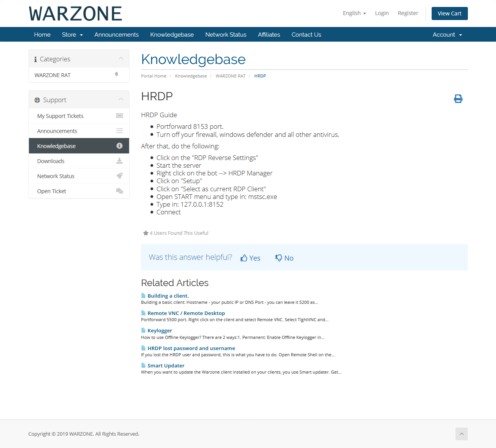Click the print article icon
The image size is (496, 448).
[x=458, y=99]
